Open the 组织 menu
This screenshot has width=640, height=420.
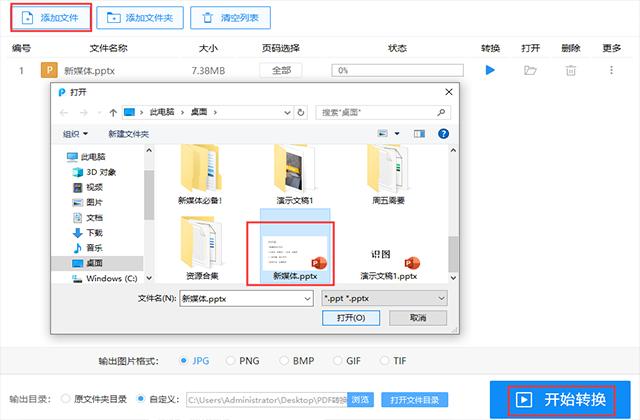[75, 134]
